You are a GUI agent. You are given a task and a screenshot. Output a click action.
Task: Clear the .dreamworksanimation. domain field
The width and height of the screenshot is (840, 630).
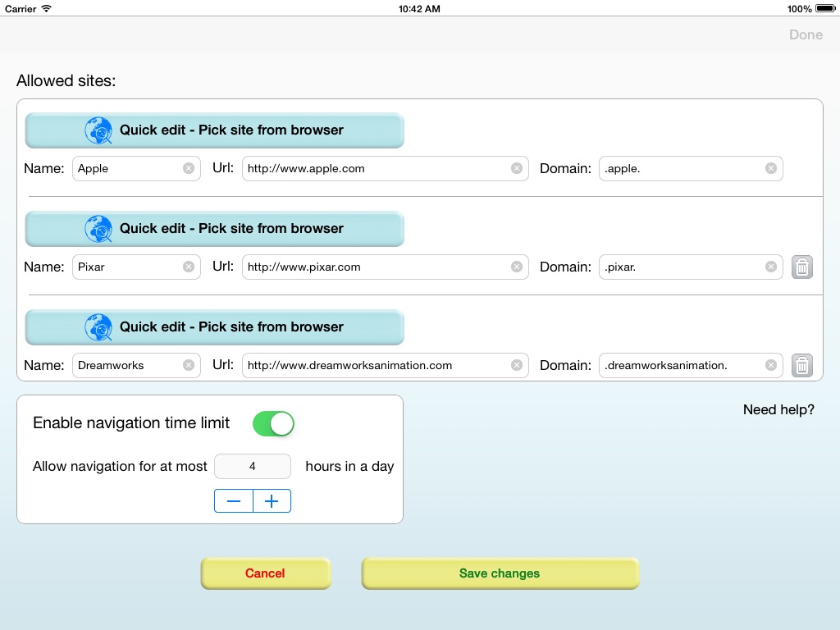pyautogui.click(x=771, y=365)
